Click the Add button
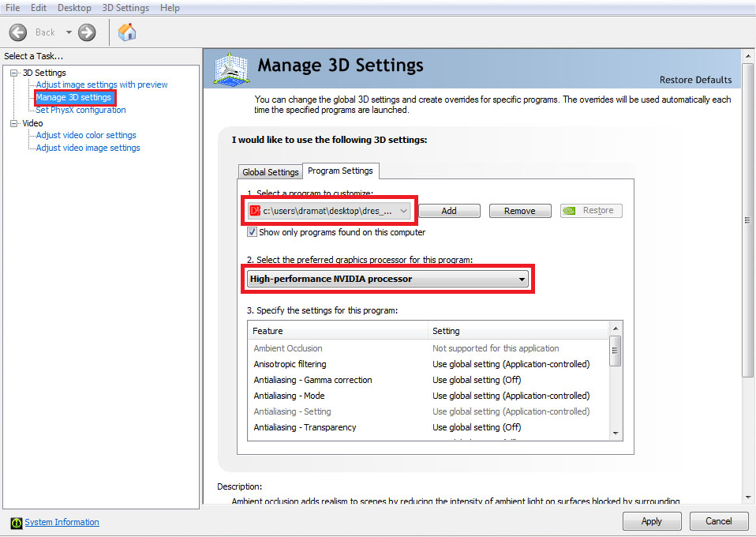 (x=449, y=211)
